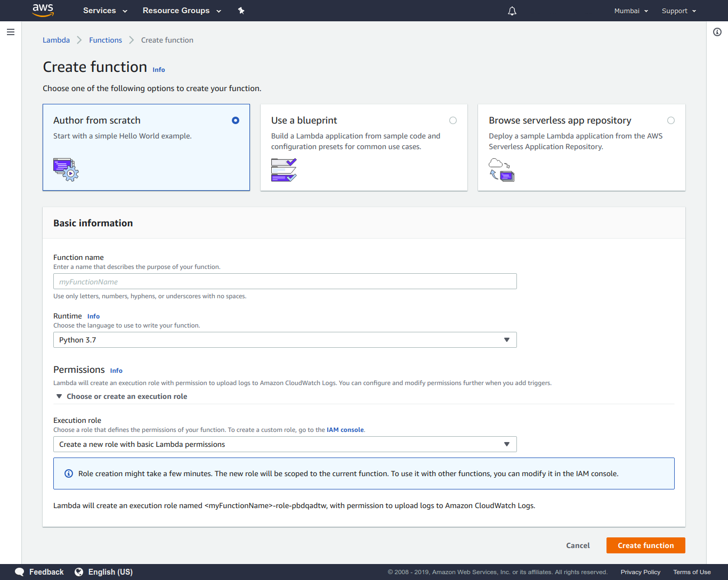Open the Services menu
Viewport: 728px width, 580px height.
(105, 11)
